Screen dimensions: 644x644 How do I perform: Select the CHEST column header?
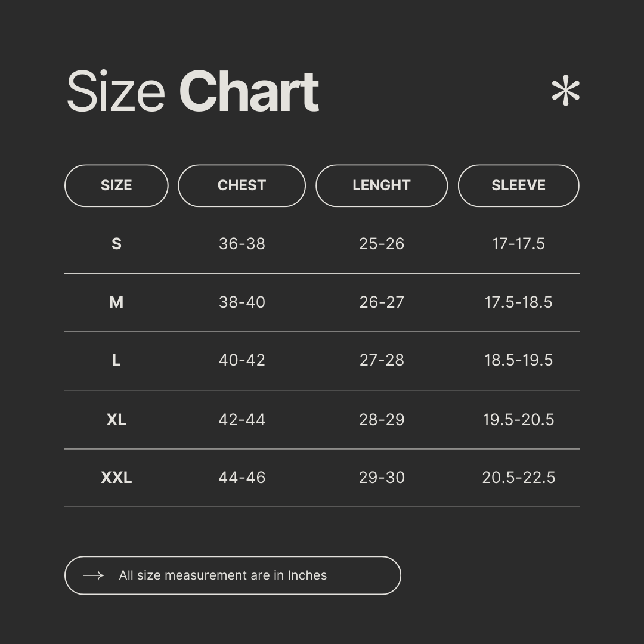tap(241, 185)
